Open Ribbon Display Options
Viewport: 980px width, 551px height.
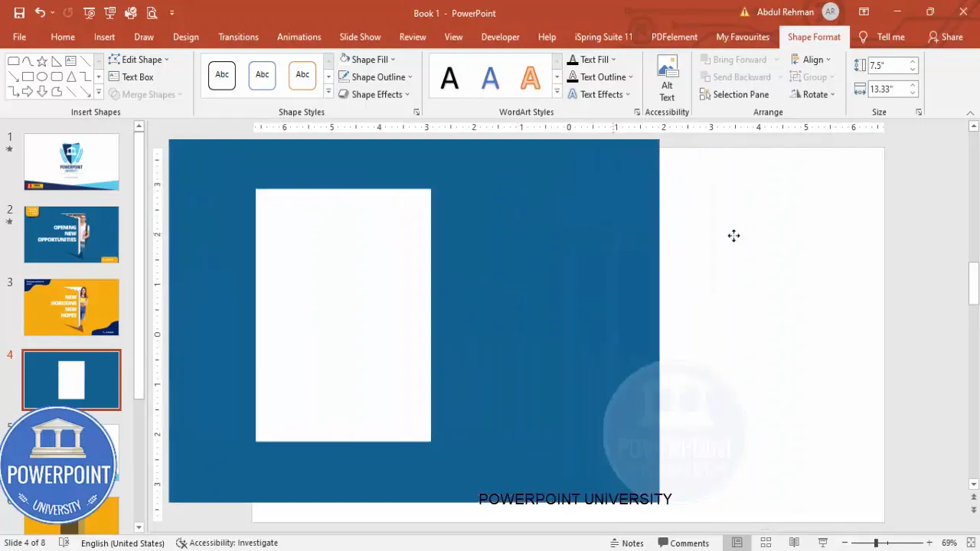[x=864, y=12]
